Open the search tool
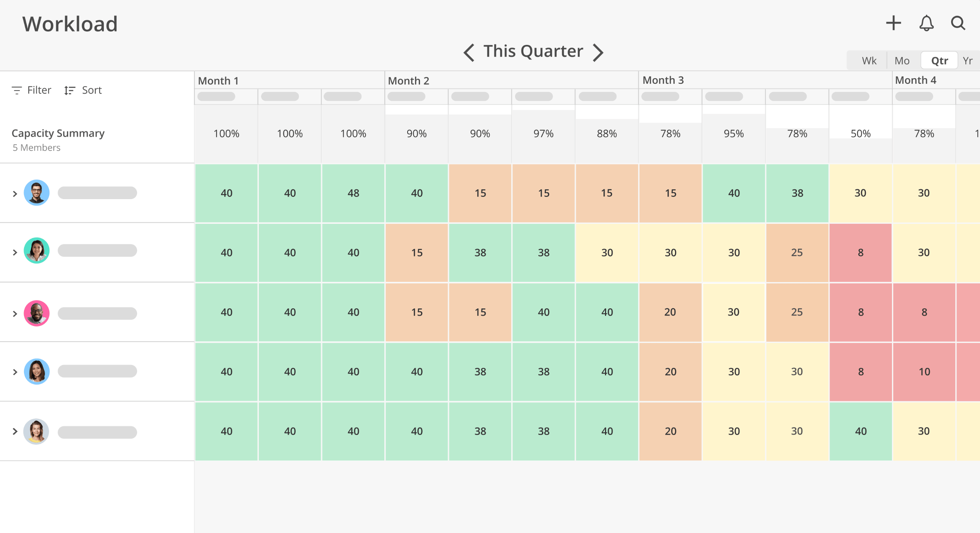 (x=958, y=23)
